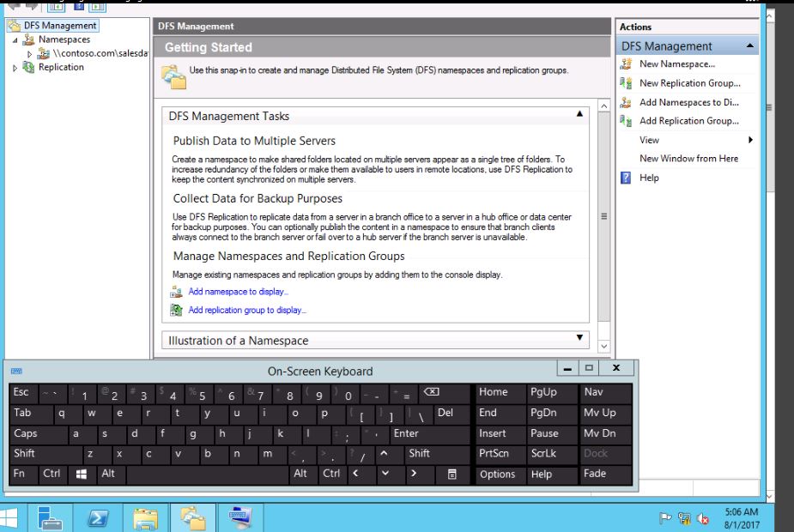Click the Add Namespaces to Display icon
This screenshot has width=794, height=532.
tap(626, 102)
